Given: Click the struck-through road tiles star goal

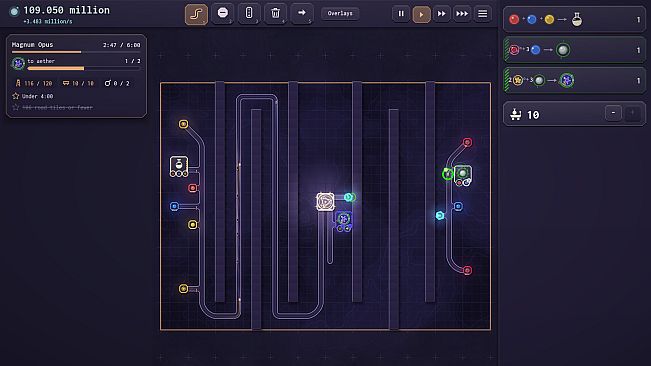Looking at the screenshot, I should coord(53,107).
